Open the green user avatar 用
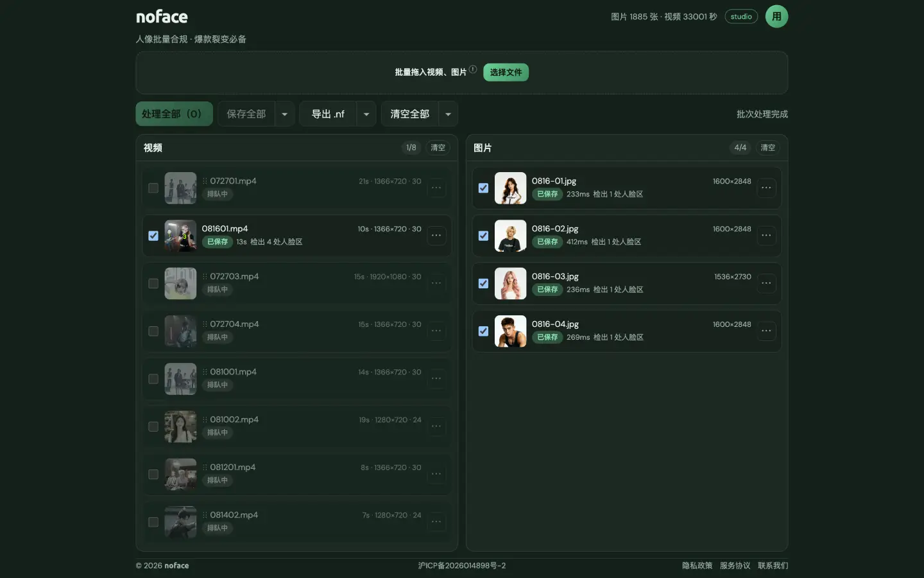Viewport: 924px width, 578px height. coord(776,17)
